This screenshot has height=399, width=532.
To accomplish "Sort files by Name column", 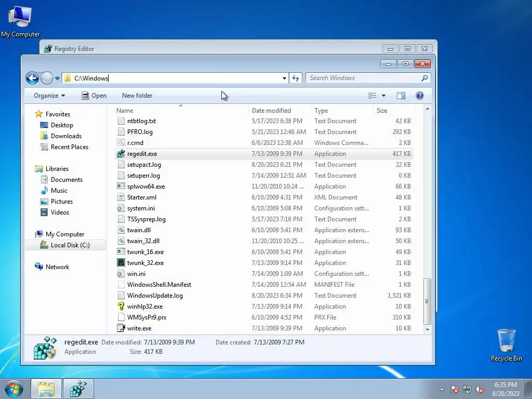I will (181, 111).
